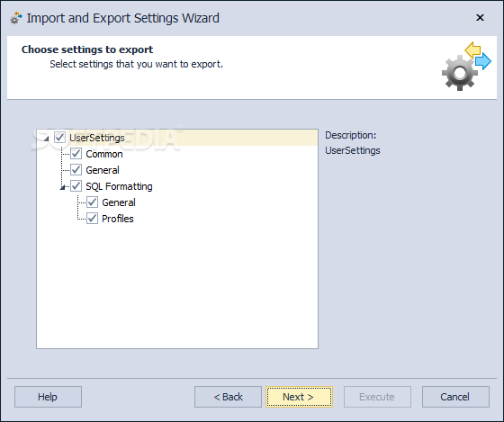Image resolution: width=504 pixels, height=422 pixels.
Task: Click the large gear with arrows icon
Action: point(466,67)
